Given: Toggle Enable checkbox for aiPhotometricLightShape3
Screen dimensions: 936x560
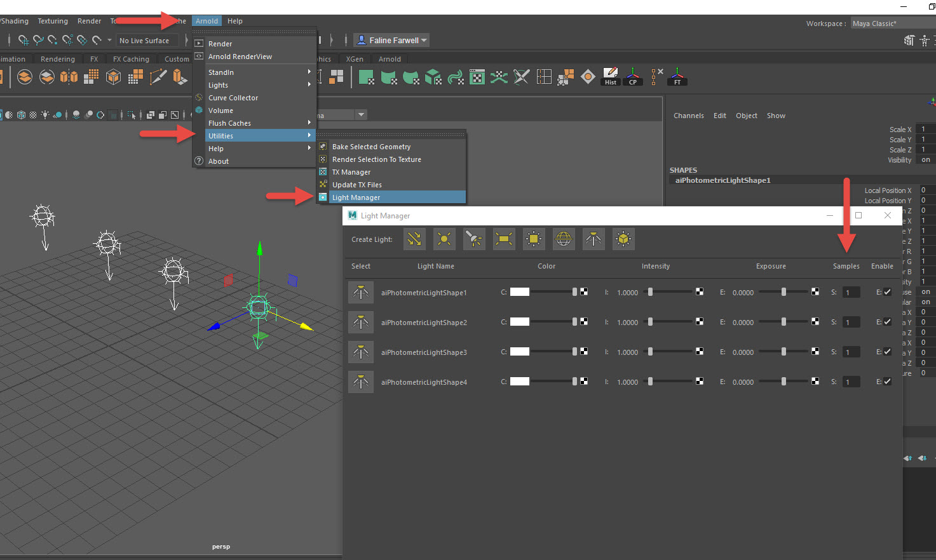Looking at the screenshot, I should [x=887, y=352].
